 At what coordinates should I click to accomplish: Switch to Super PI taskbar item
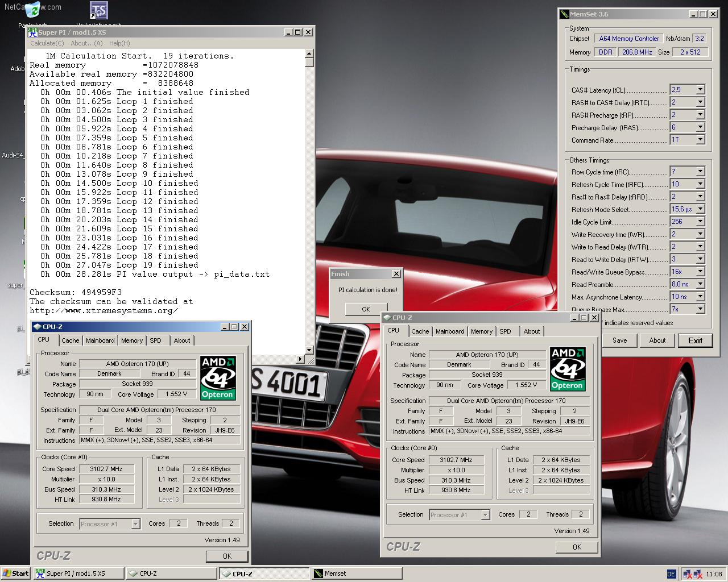click(x=78, y=573)
